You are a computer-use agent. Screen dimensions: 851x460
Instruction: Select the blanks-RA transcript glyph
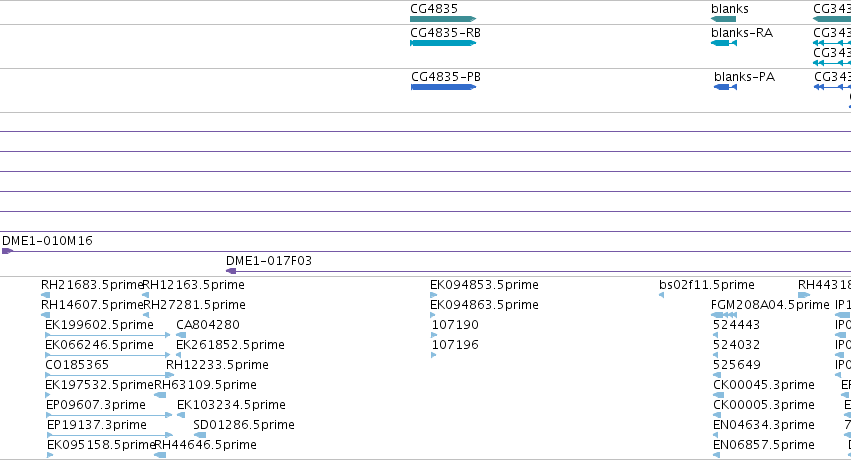pos(724,43)
